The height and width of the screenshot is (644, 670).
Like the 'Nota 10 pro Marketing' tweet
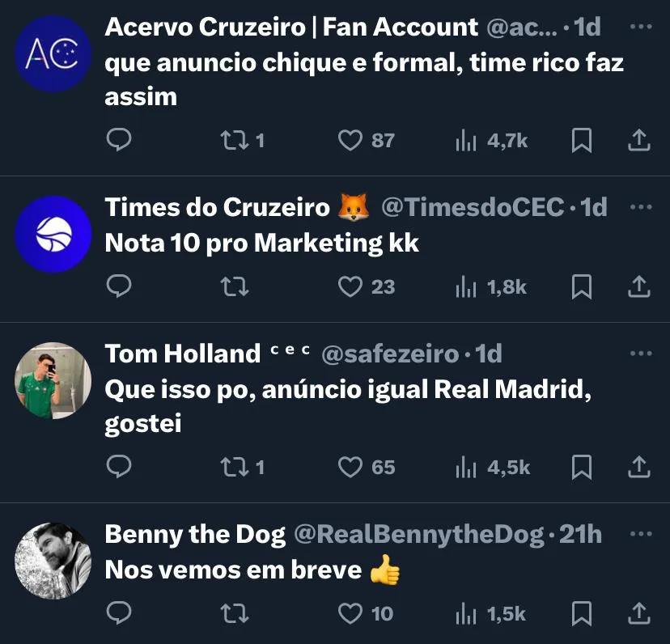click(x=350, y=286)
